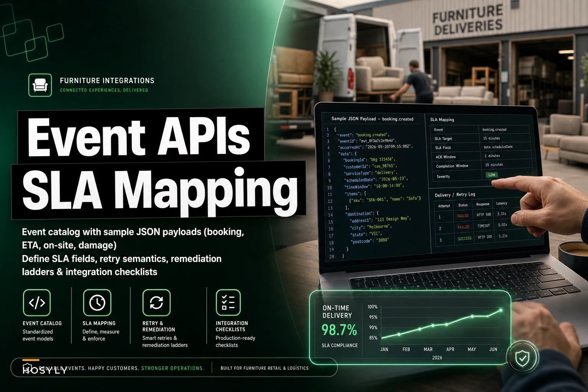Click the circular arrows Retry & Remediation icon
The image size is (588, 392).
(x=157, y=302)
